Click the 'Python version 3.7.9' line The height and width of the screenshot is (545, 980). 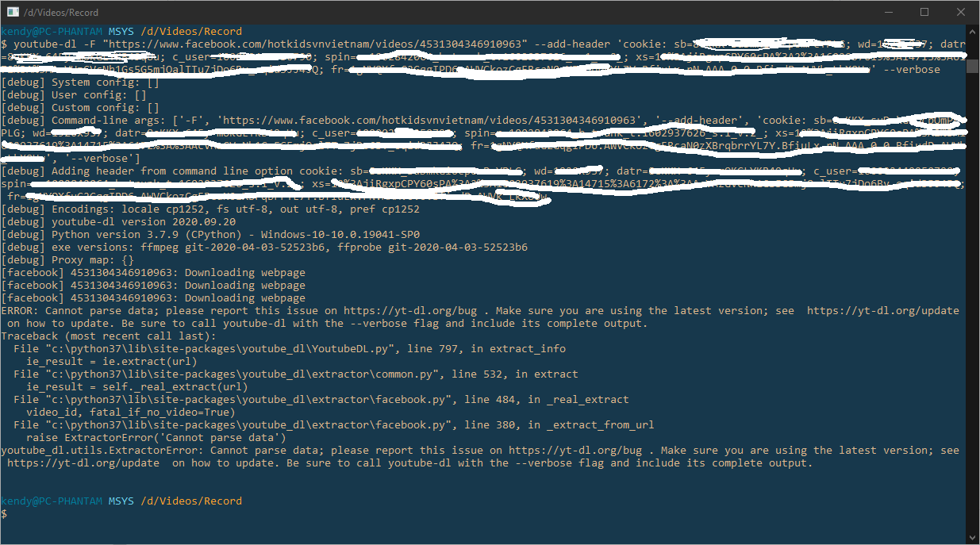pos(210,235)
